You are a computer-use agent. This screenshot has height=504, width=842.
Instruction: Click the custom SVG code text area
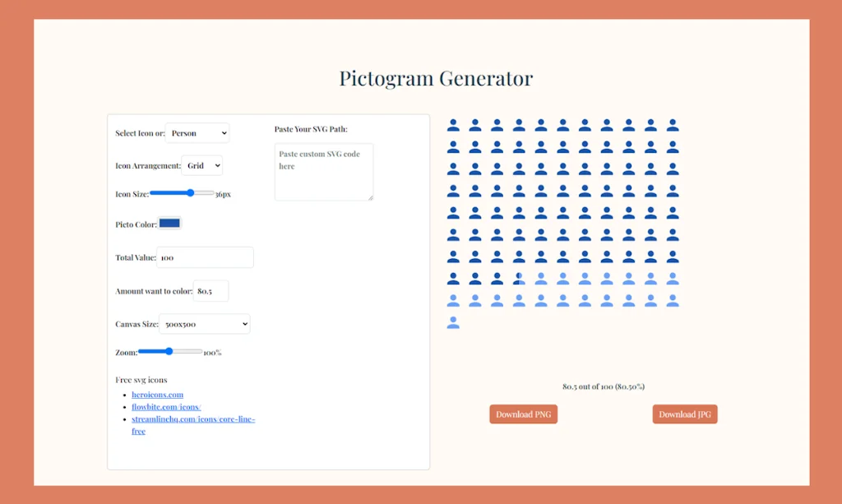click(323, 171)
